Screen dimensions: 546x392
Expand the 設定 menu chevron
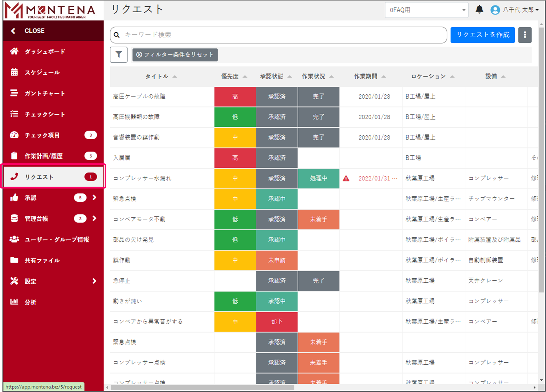click(94, 281)
